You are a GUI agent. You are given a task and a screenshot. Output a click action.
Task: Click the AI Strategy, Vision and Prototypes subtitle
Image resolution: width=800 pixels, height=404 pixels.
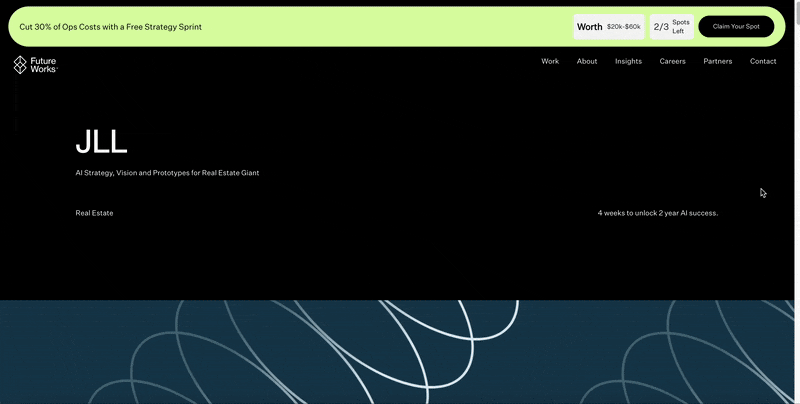167,173
